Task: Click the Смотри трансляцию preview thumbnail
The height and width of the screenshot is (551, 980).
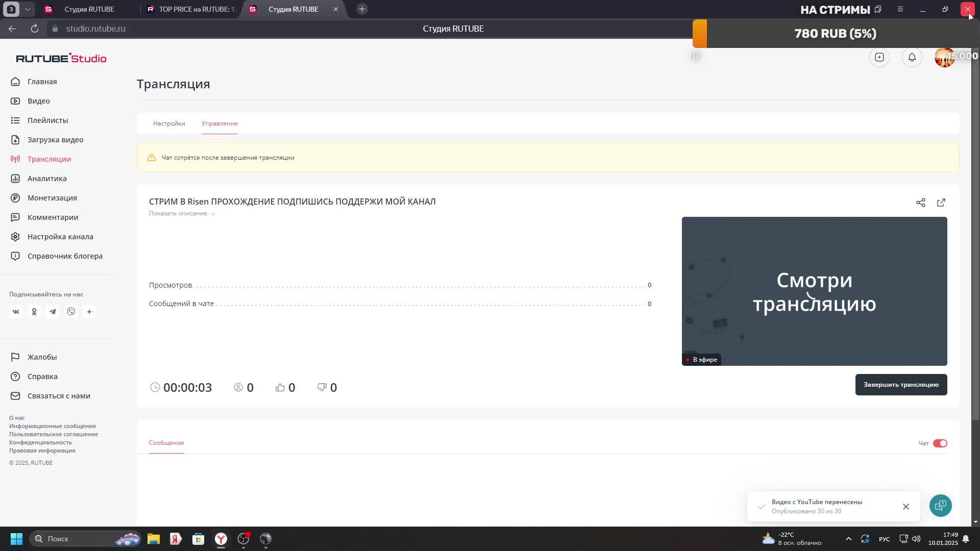Action: point(814,291)
